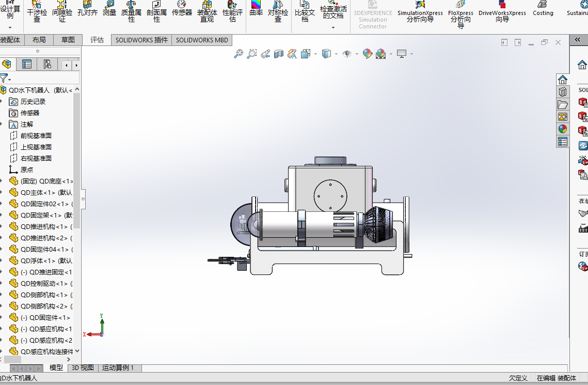Click the 传感器 sensor tool in ribbon
The width and height of the screenshot is (588, 385).
182,9
